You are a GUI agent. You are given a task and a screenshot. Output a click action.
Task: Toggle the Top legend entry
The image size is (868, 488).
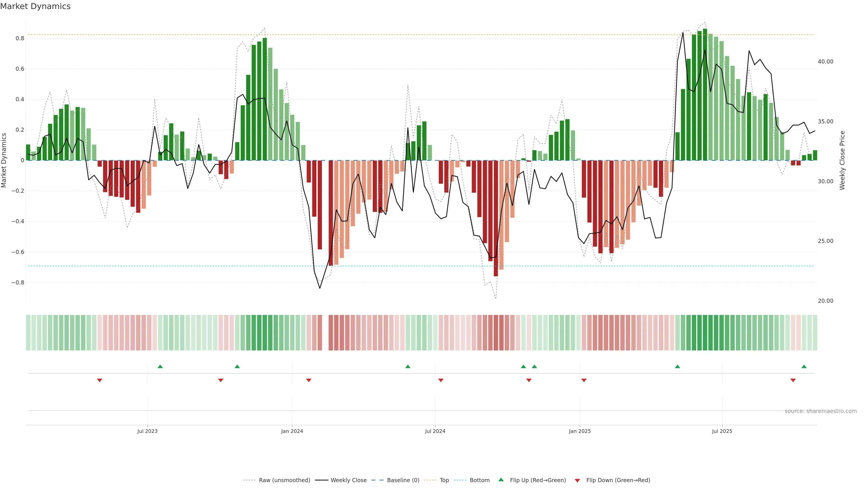tap(444, 480)
